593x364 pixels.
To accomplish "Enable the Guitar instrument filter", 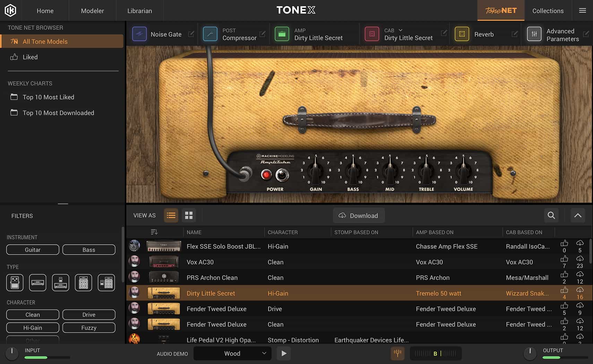I will point(32,250).
